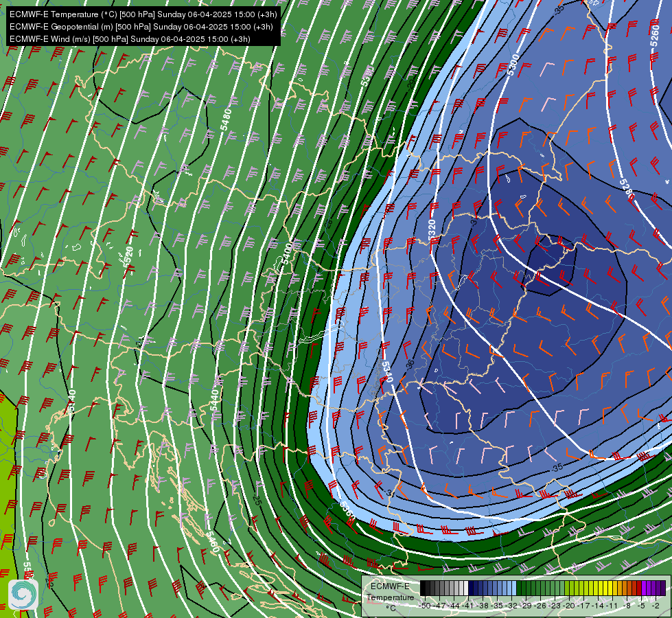The image size is (672, 618).
Task: Select the ECMWF-E Temperature 500 hPa title line
Action: coord(143,14)
